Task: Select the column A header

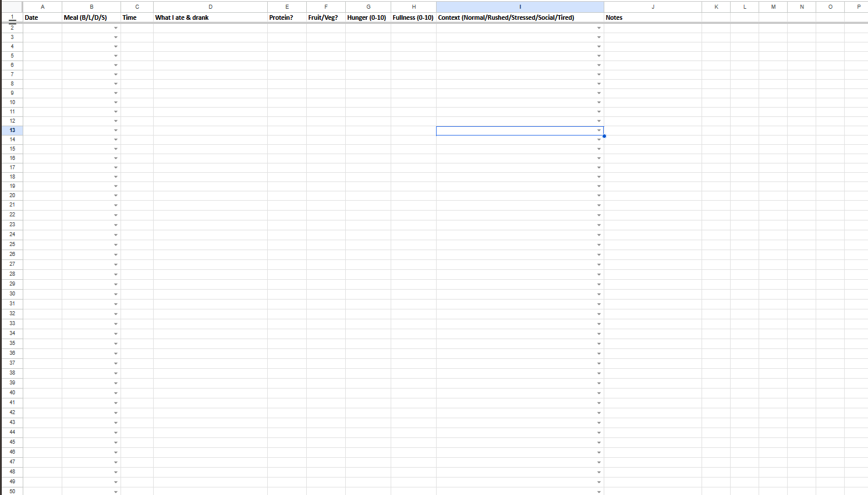Action: (x=42, y=6)
